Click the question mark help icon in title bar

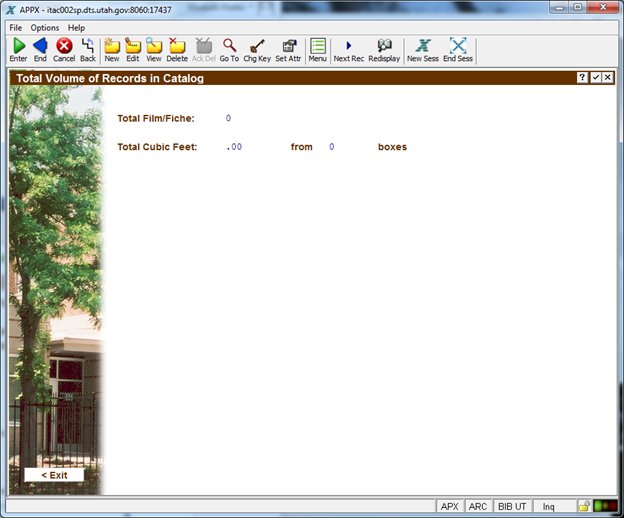(x=582, y=78)
